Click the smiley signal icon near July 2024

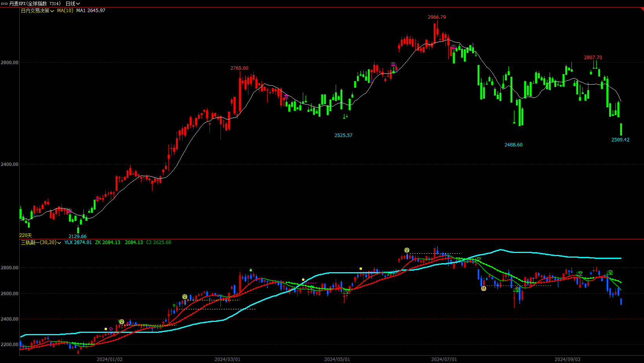coord(407,250)
